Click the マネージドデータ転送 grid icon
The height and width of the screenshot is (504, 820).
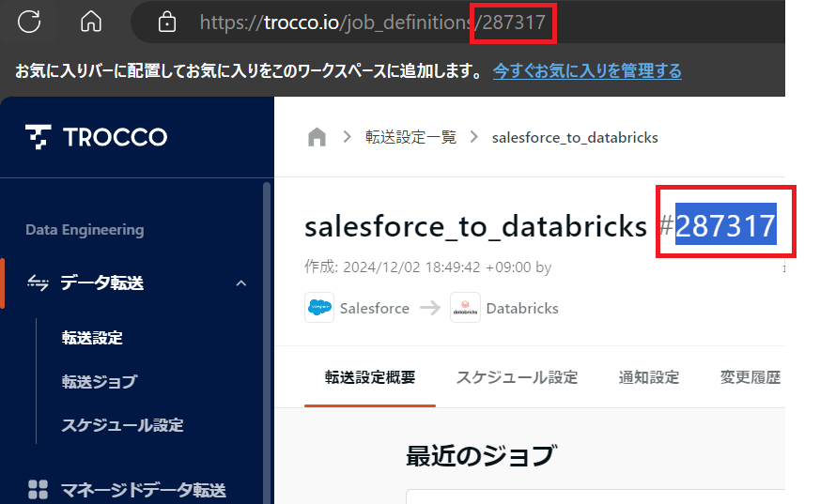tap(38, 490)
